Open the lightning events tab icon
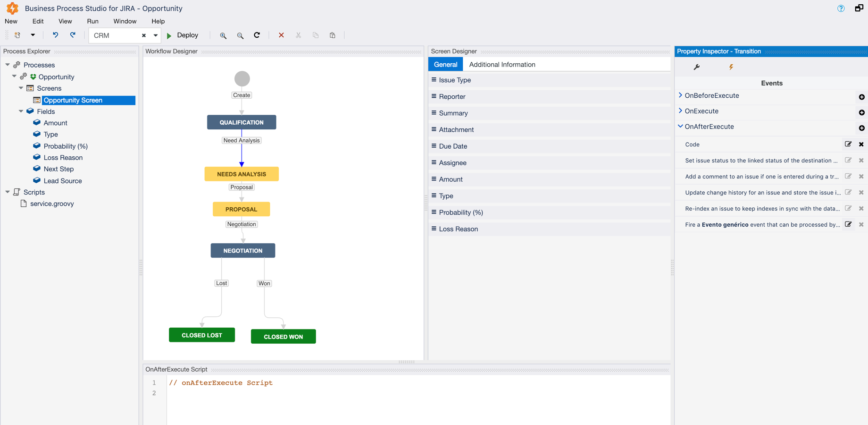 (x=731, y=67)
